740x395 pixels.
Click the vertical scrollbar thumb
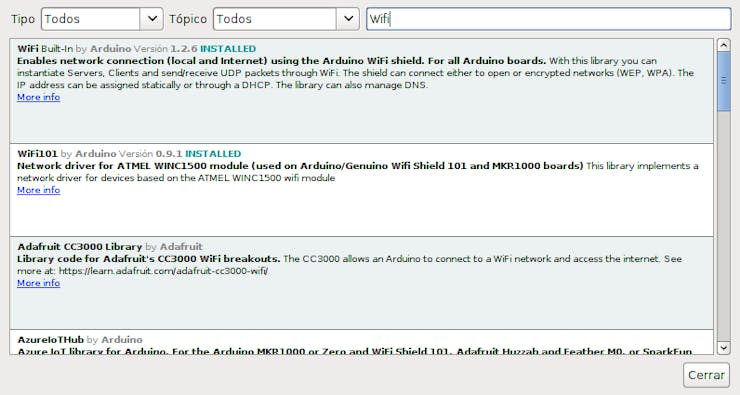tap(723, 82)
